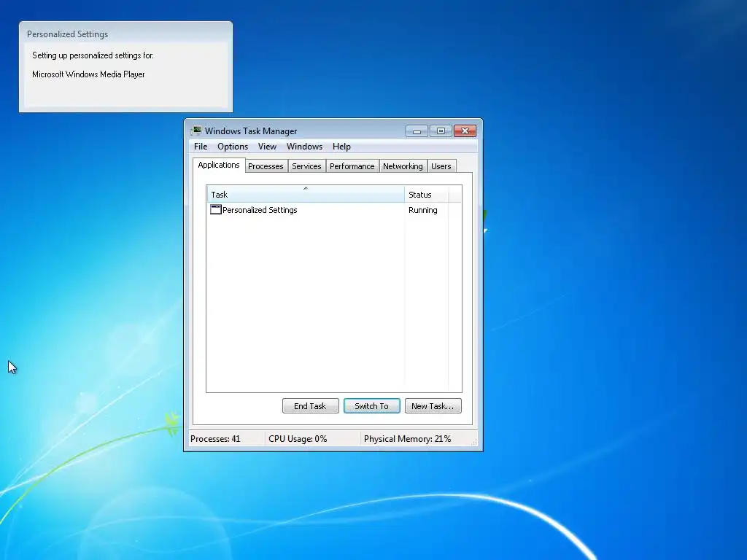Click the Personalized Settings dialog title

click(67, 34)
